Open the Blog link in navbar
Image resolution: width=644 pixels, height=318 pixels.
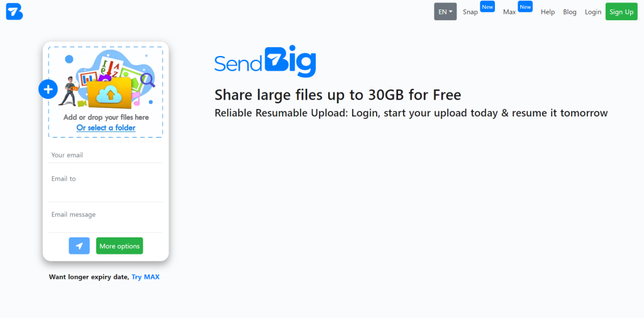pos(570,12)
